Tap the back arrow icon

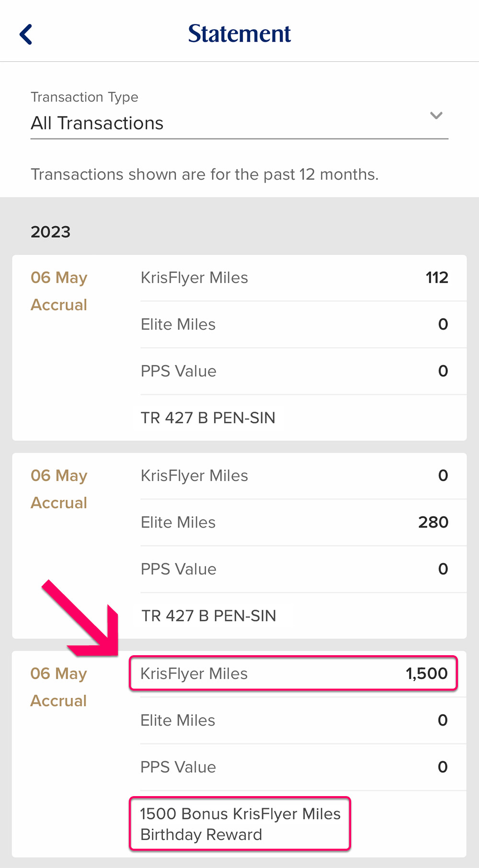[x=26, y=34]
